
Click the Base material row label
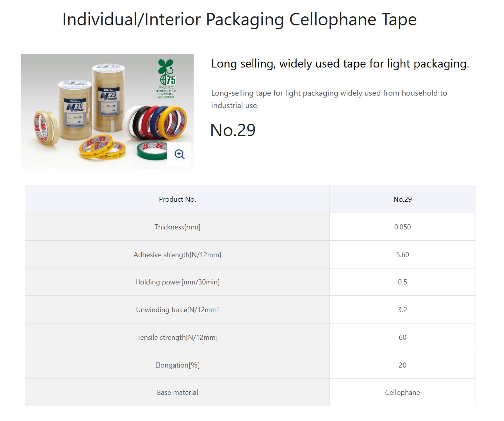click(x=177, y=392)
